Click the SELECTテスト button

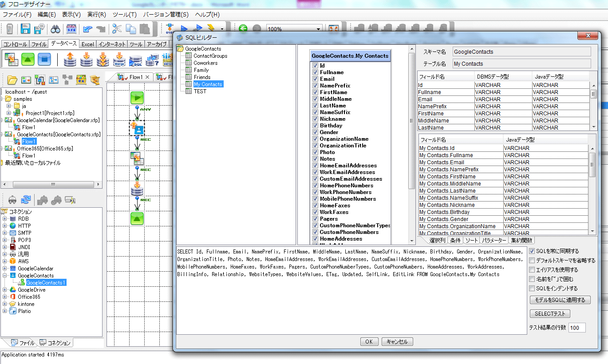coord(550,314)
